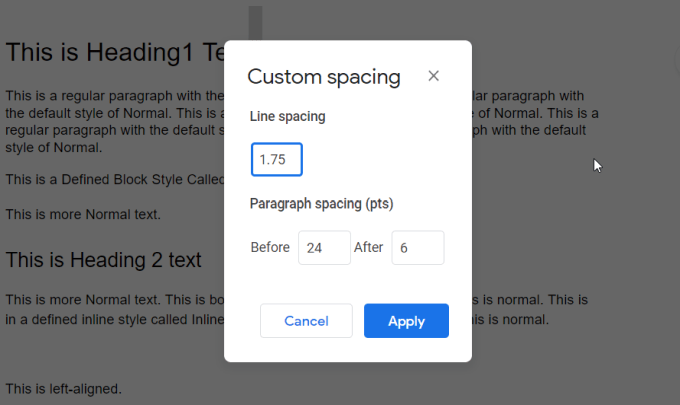680x405 pixels.
Task: Click the first regular Normal paragraph
Action: click(110, 96)
